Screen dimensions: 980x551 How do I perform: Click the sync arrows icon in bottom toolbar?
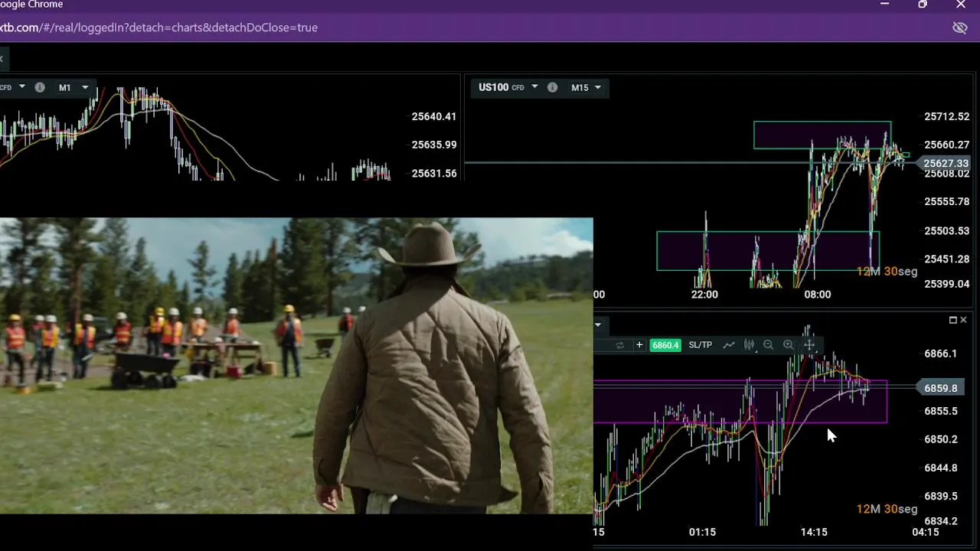[x=619, y=345]
